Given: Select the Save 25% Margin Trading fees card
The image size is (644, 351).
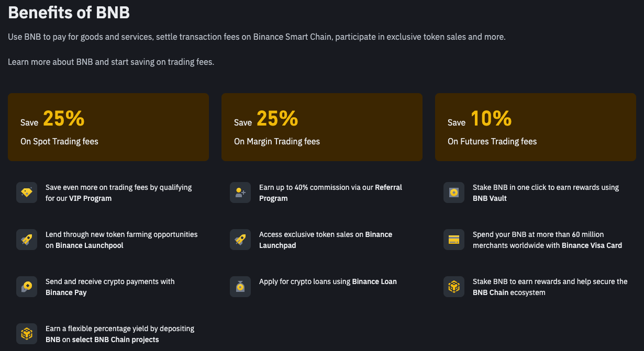Looking at the screenshot, I should (322, 127).
